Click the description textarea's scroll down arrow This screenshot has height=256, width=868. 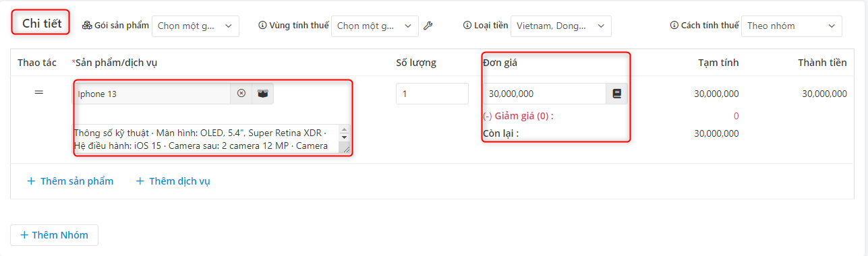point(344,137)
